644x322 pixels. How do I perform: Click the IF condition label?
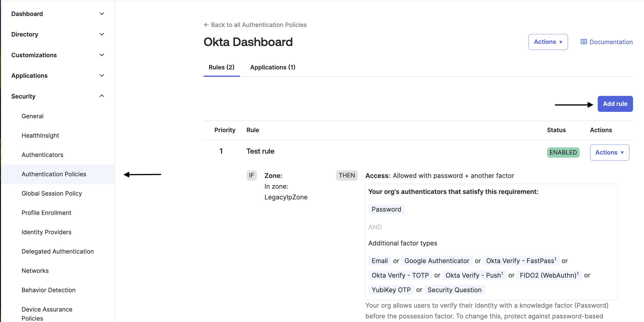pos(251,176)
